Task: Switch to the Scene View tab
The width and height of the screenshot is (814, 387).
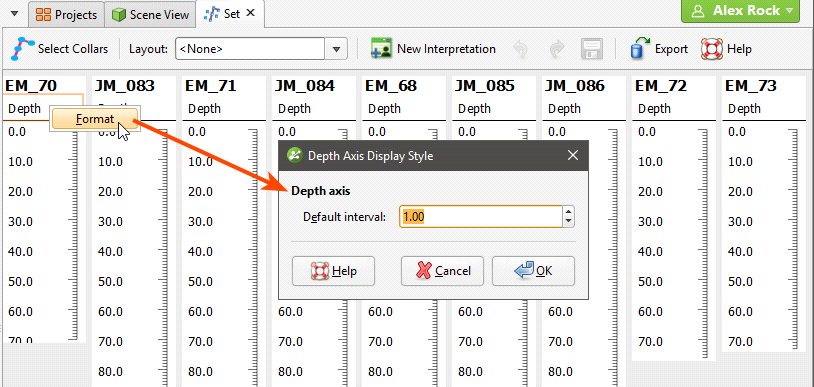Action: pyautogui.click(x=150, y=14)
